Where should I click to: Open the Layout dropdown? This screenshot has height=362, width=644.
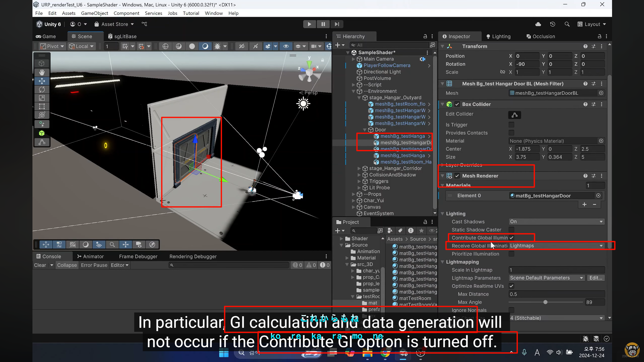(592, 24)
